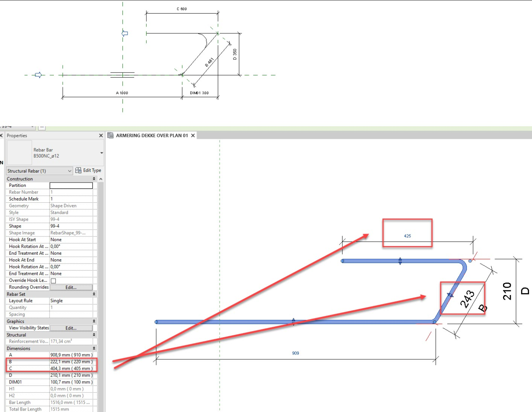The image size is (532, 412).
Task: Click the scrollbar up arrow in Properties
Action: pyautogui.click(x=100, y=179)
